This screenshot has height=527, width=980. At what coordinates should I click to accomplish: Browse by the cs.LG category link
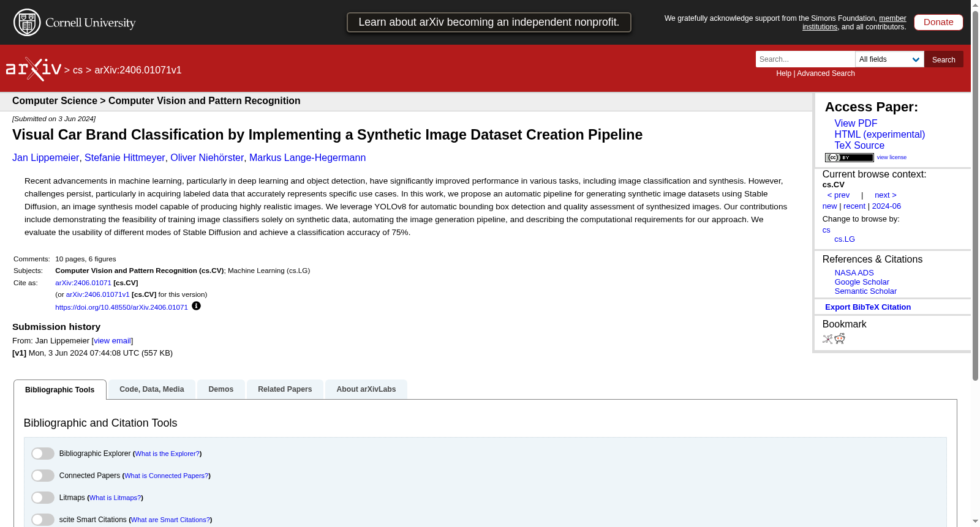click(845, 239)
